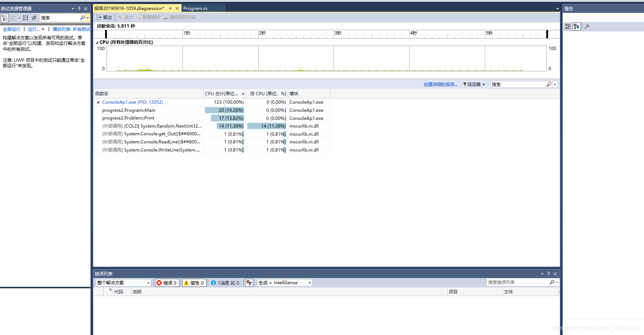Click the right timeline selection handle
644x335 pixels.
(547, 34)
